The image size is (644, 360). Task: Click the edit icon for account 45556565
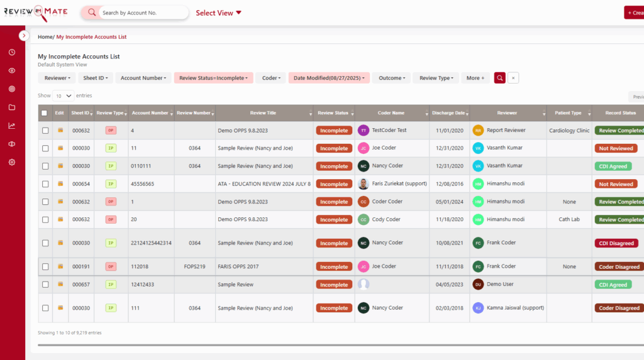pos(60,184)
